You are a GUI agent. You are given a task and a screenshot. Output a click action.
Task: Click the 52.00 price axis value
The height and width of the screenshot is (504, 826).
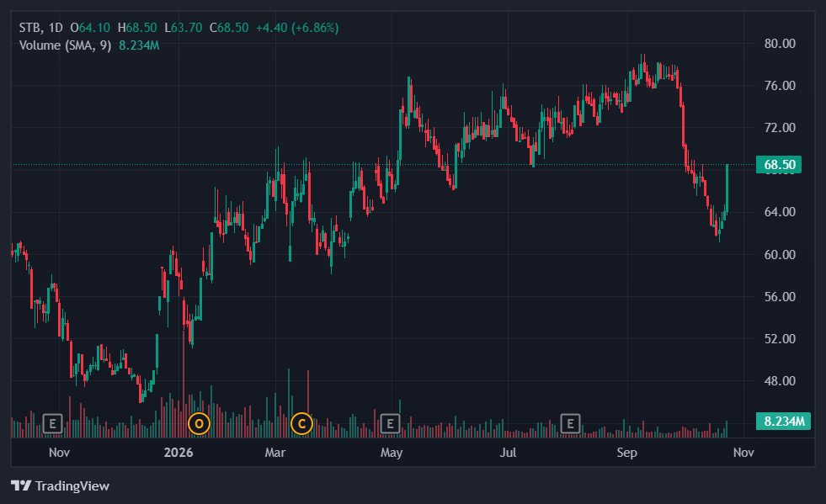pos(780,338)
